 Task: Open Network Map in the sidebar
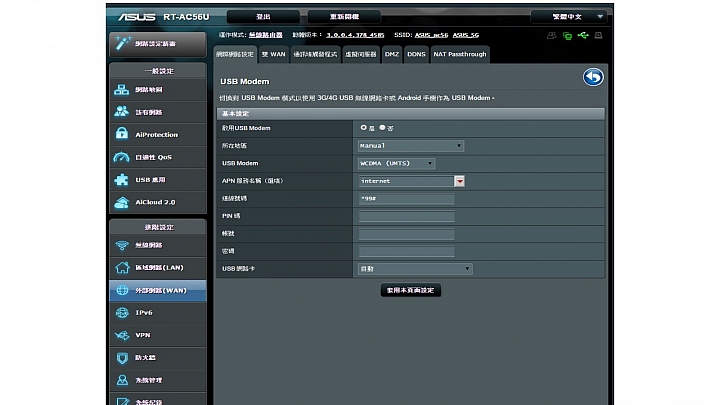[158, 90]
